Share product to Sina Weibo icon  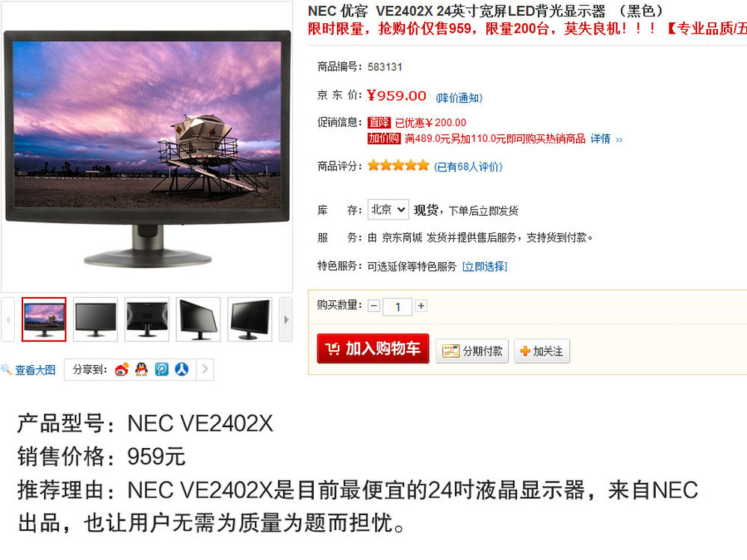click(122, 369)
